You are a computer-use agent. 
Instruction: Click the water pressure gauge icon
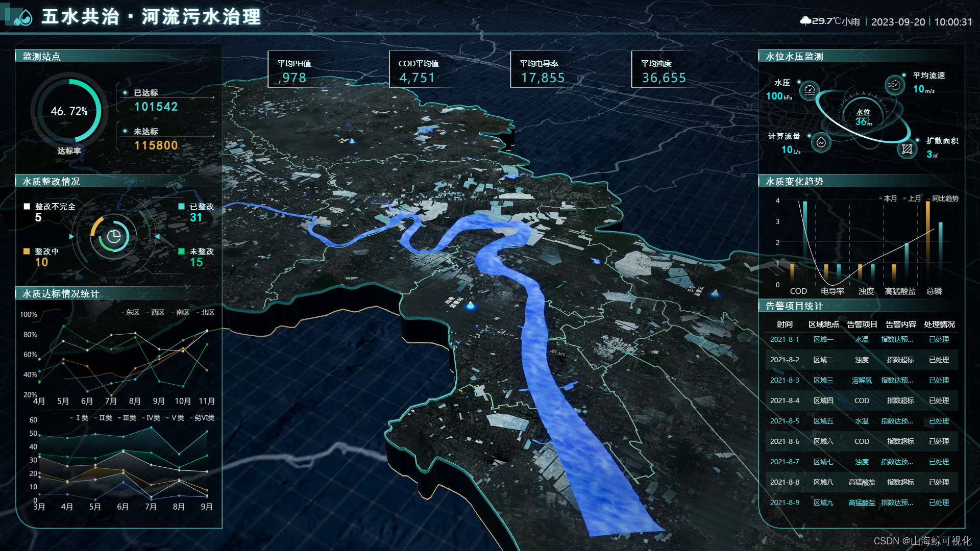[x=809, y=91]
